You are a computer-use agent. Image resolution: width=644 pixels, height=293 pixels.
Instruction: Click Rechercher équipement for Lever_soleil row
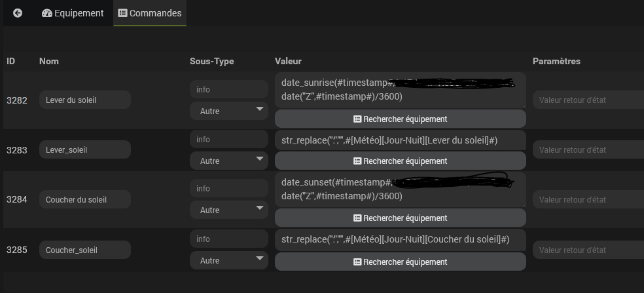400,161
